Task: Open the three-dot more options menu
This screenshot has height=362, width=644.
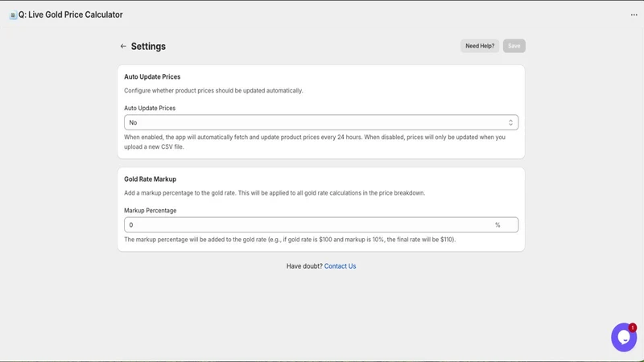Action: (x=634, y=14)
